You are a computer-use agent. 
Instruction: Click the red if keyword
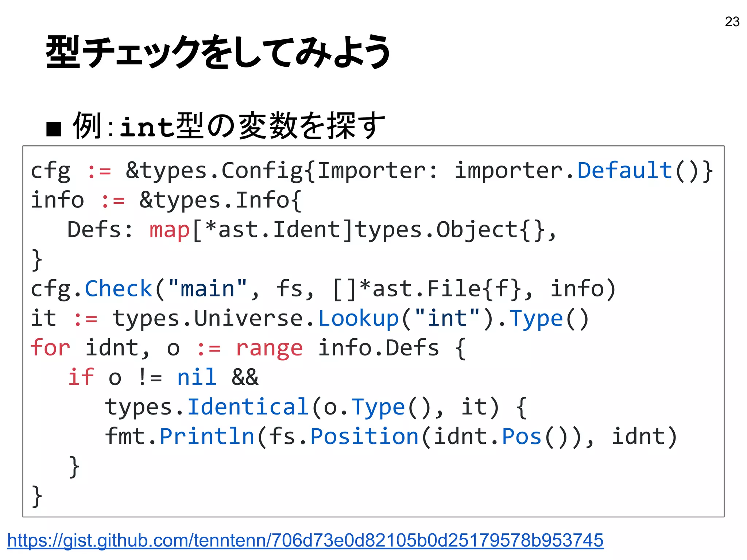[x=81, y=377]
